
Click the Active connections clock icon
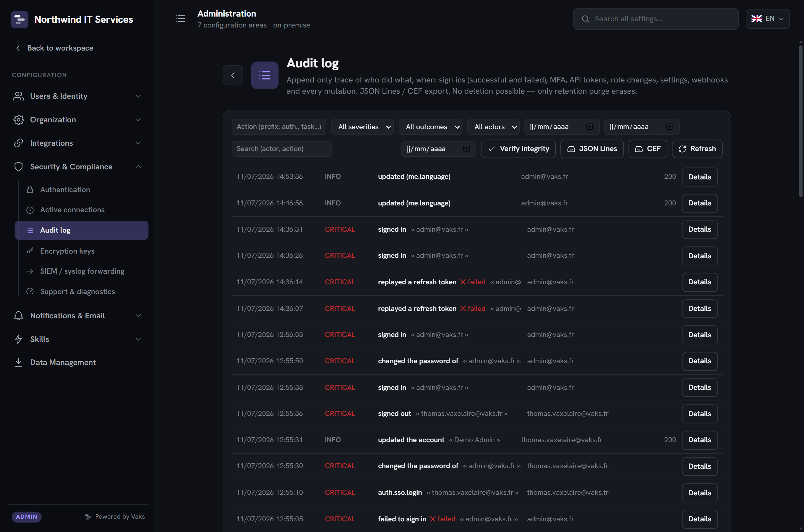pyautogui.click(x=30, y=210)
